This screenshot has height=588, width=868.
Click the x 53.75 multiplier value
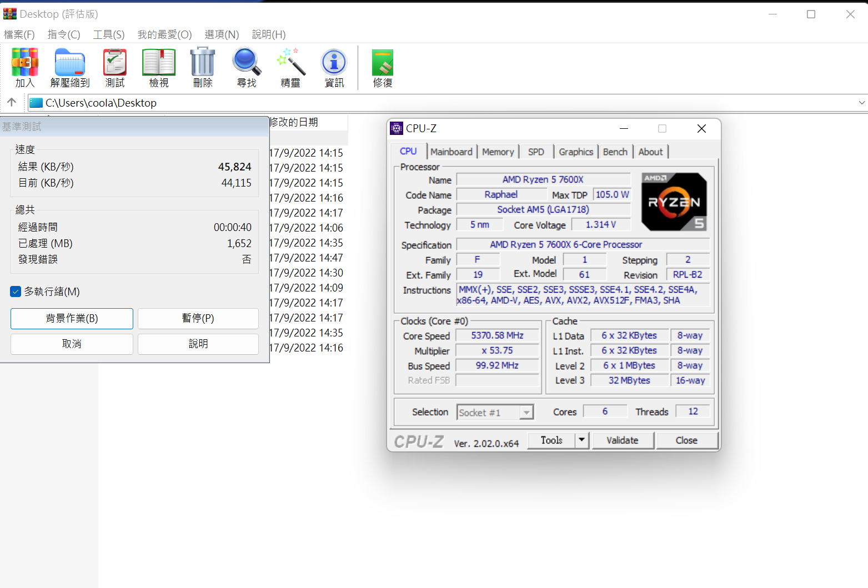point(497,350)
